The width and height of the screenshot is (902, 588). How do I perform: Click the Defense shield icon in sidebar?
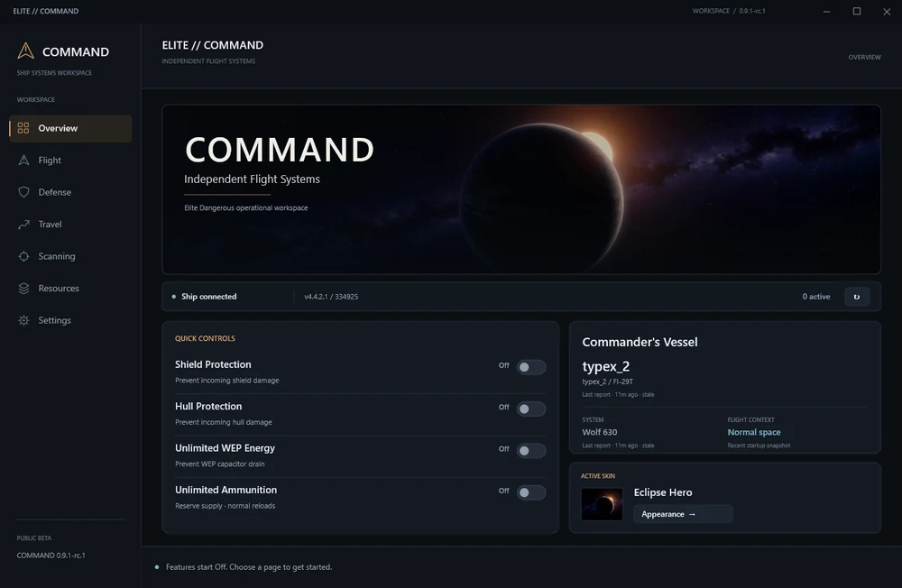tap(23, 192)
